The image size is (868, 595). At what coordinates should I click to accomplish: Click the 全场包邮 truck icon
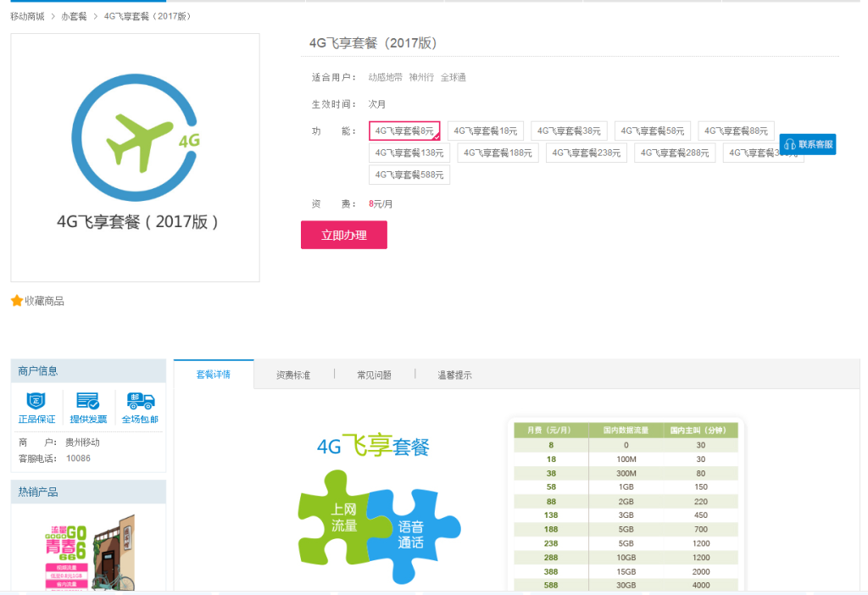(140, 400)
